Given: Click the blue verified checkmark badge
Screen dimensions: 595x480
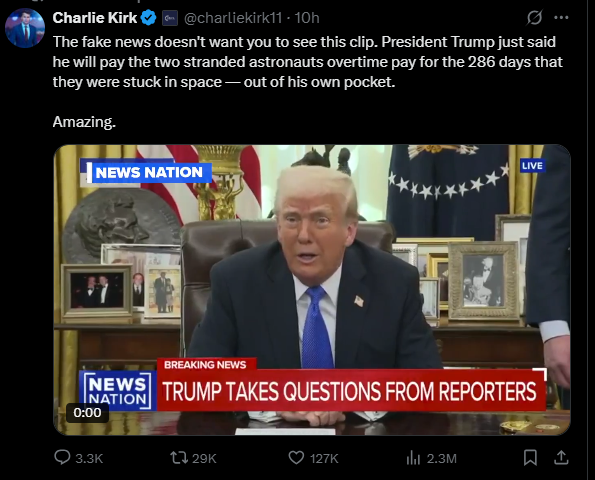Looking at the screenshot, I should click(x=148, y=18).
